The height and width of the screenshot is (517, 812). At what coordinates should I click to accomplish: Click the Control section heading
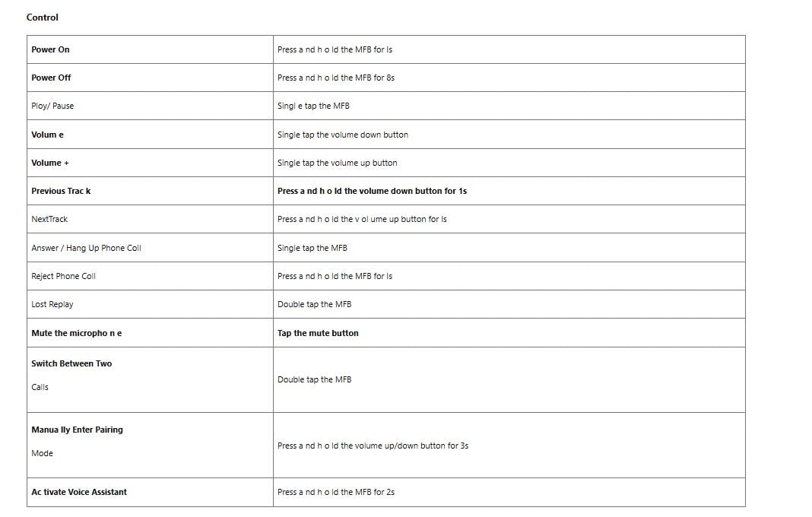pos(43,17)
